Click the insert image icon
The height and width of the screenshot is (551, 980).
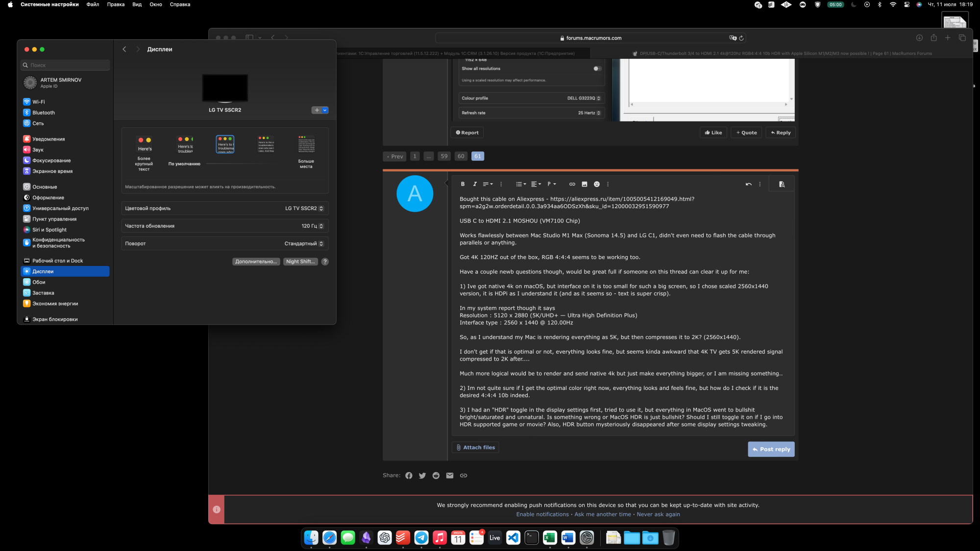(584, 184)
